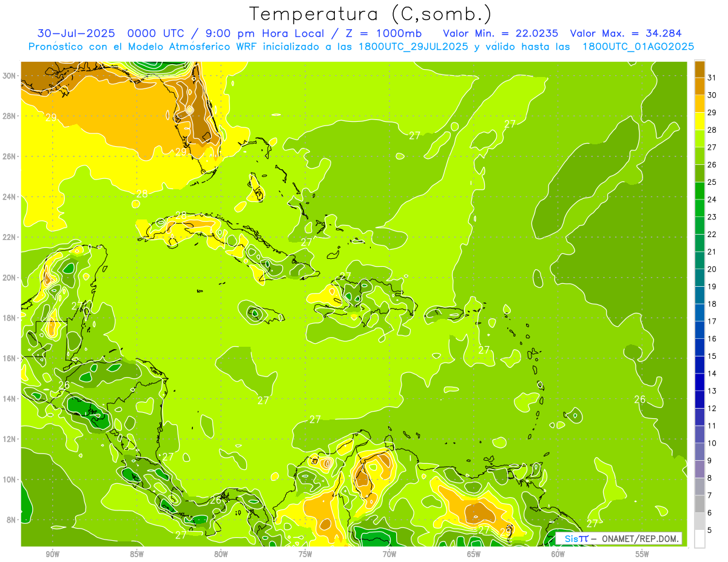Click the dark brown swatch above 31
Image resolution: width=728 pixels, height=562 pixels.
699,69
